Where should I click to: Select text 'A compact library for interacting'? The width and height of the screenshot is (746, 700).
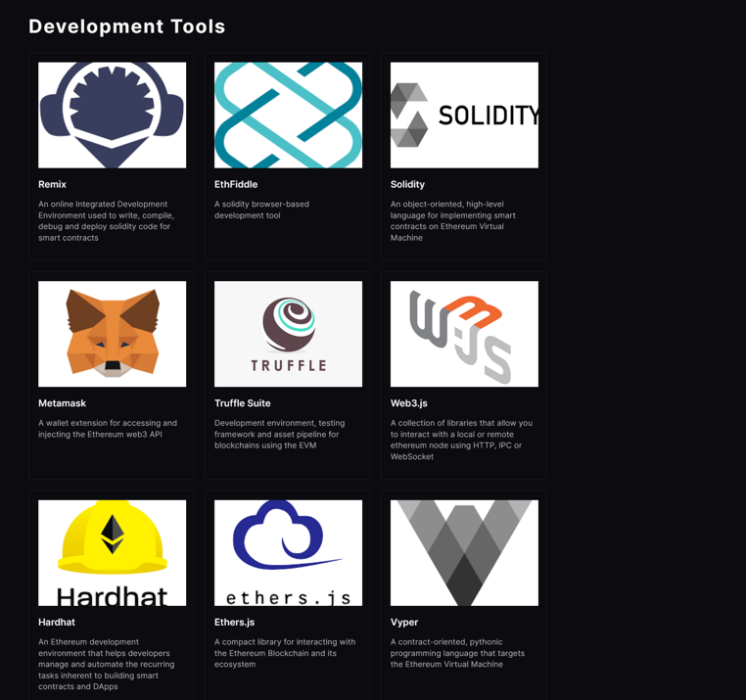(285, 653)
